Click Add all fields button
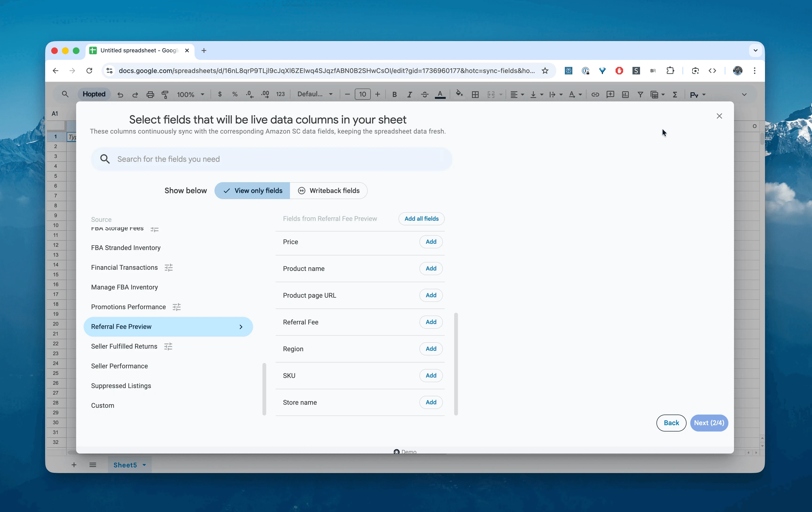The height and width of the screenshot is (512, 812). point(421,219)
